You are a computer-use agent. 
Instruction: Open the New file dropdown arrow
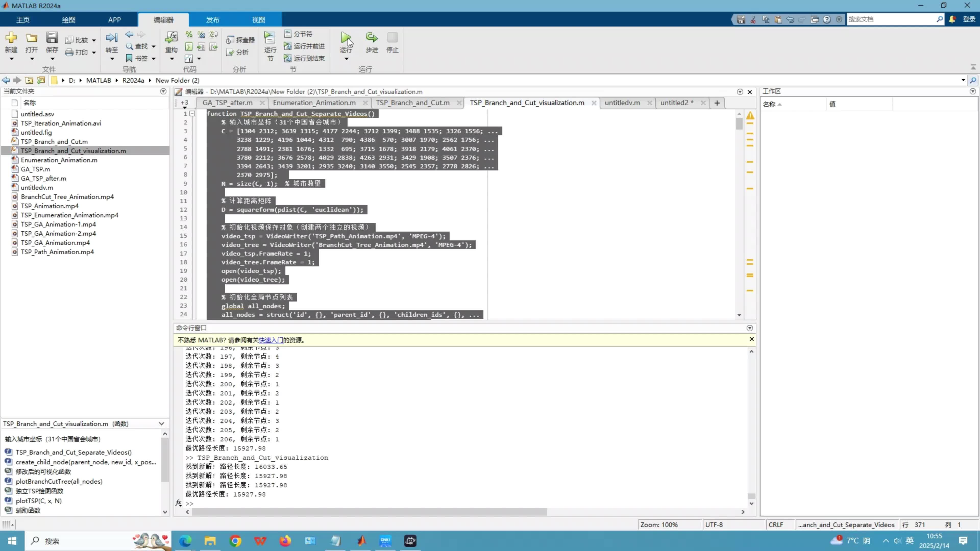click(11, 59)
